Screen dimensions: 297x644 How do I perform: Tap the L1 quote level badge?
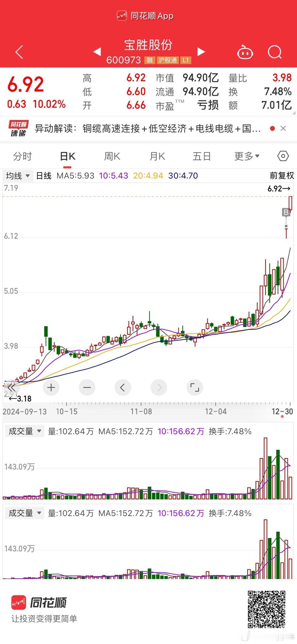coord(186,60)
